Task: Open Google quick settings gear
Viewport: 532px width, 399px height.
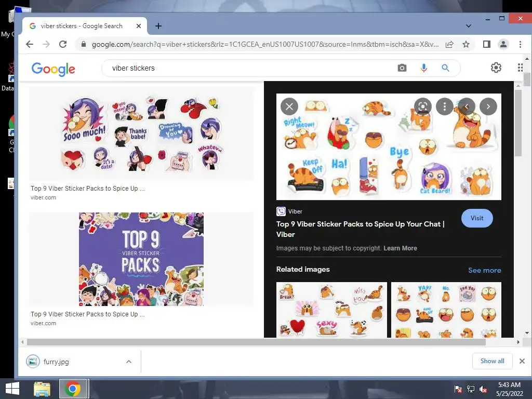Action: [x=496, y=68]
